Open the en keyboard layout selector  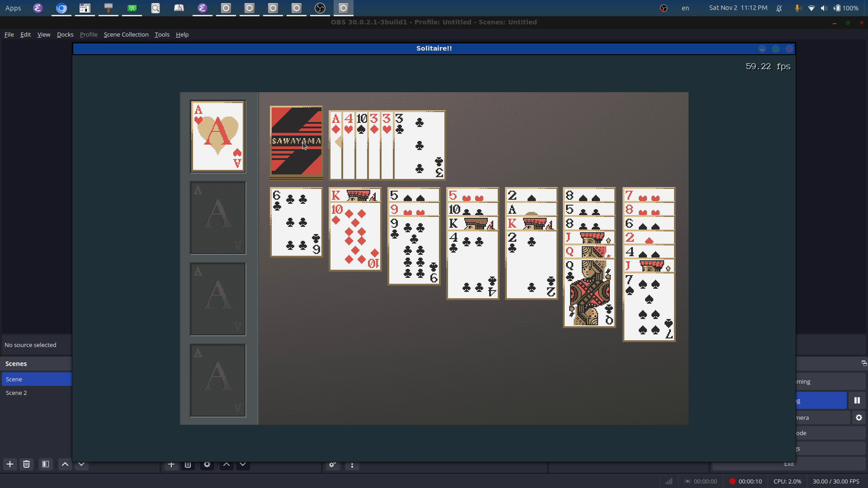(685, 8)
